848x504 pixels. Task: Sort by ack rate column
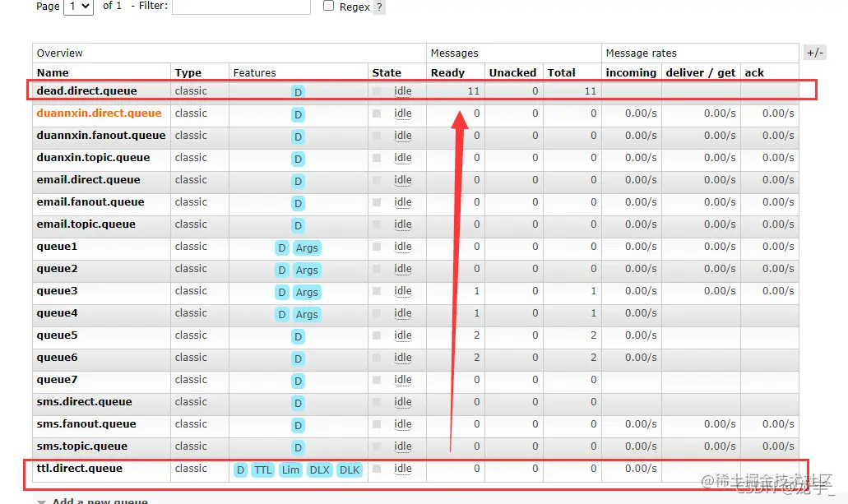pyautogui.click(x=754, y=72)
